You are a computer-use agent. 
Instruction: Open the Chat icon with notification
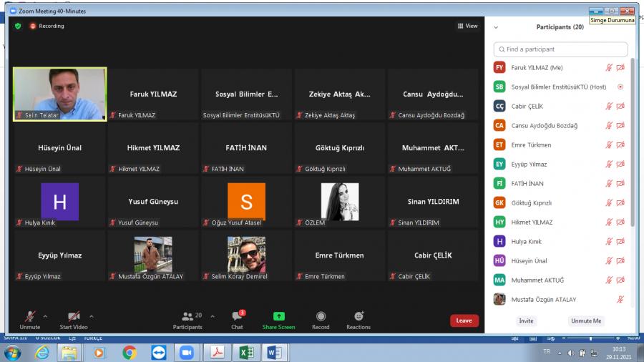click(x=237, y=316)
